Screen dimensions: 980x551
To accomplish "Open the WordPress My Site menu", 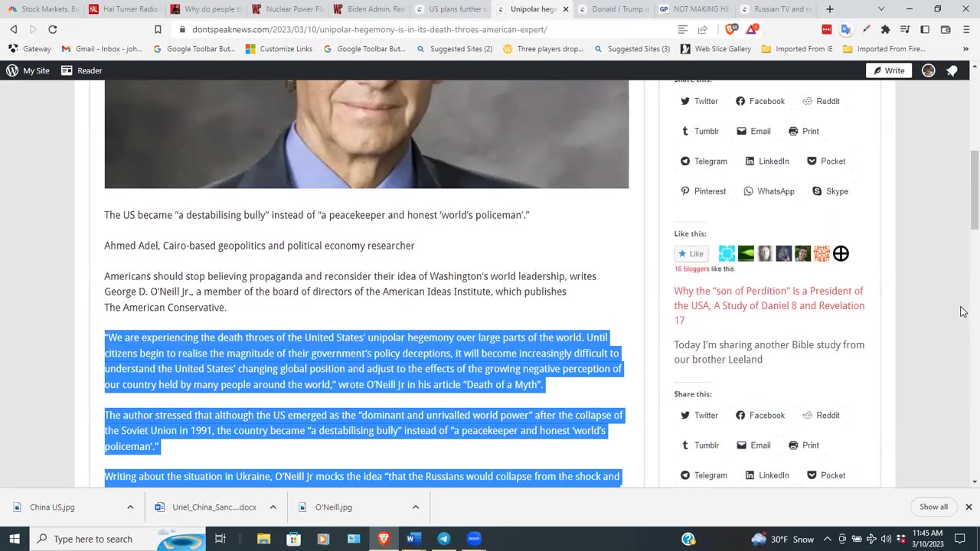I will coord(28,70).
